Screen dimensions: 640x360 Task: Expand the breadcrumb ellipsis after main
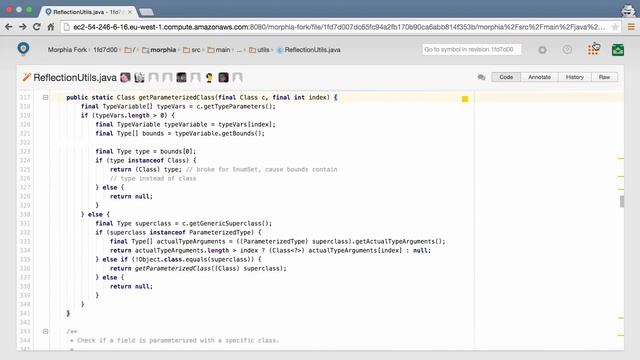click(239, 50)
